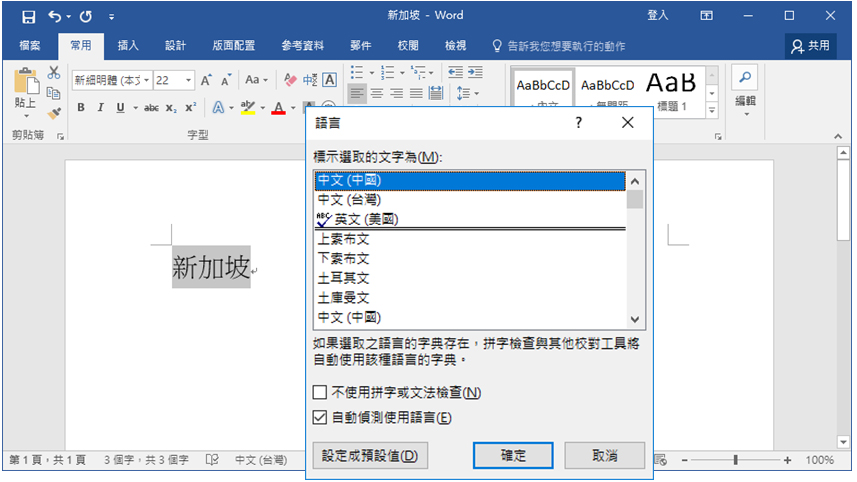Switch to the Layout tab
The height and width of the screenshot is (482, 857).
click(233, 45)
